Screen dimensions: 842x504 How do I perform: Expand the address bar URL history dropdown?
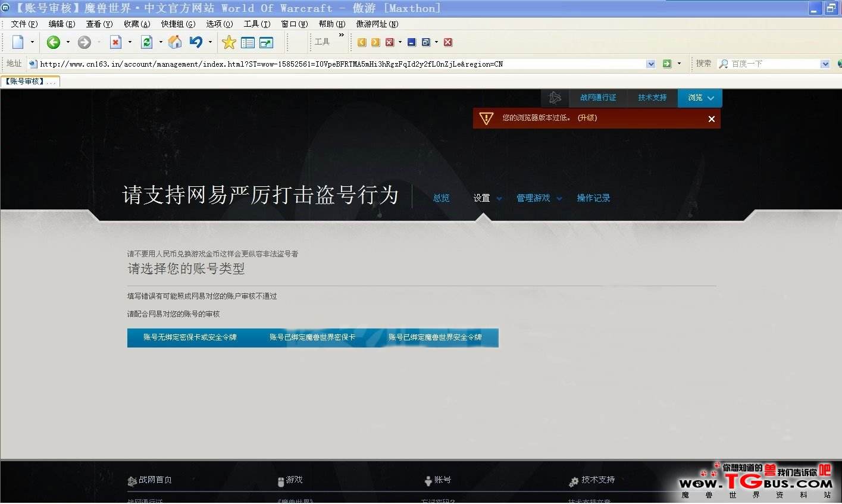[x=650, y=64]
